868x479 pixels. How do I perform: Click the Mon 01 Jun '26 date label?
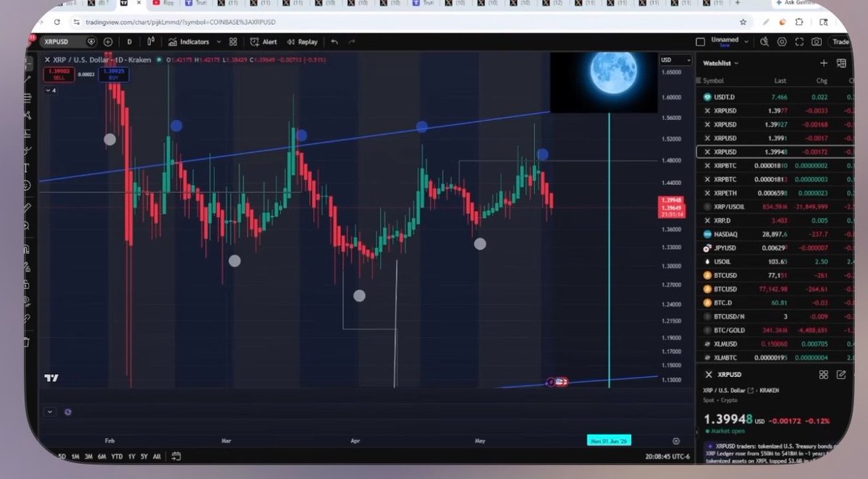click(x=609, y=441)
